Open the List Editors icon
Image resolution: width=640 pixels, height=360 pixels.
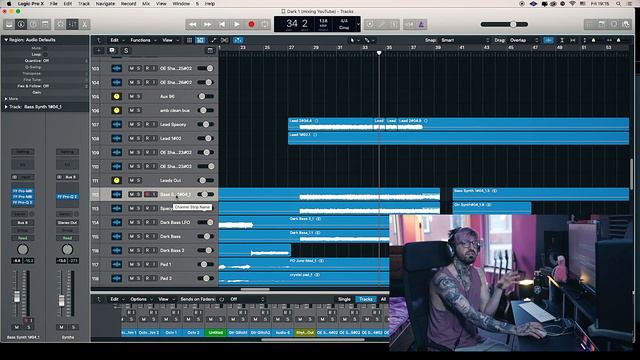point(589,24)
